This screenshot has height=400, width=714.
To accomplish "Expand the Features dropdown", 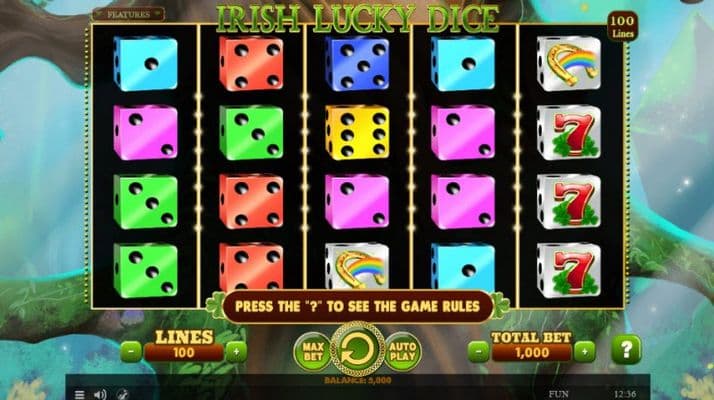I will pos(128,14).
